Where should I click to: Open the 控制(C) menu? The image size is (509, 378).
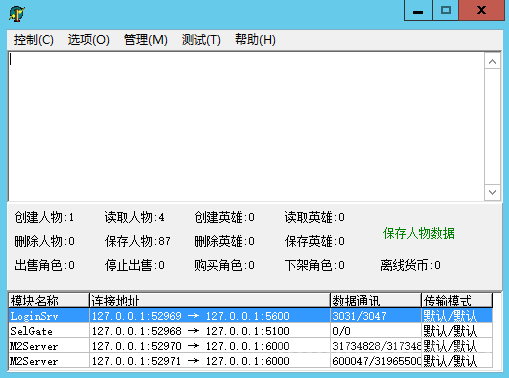pyautogui.click(x=34, y=40)
